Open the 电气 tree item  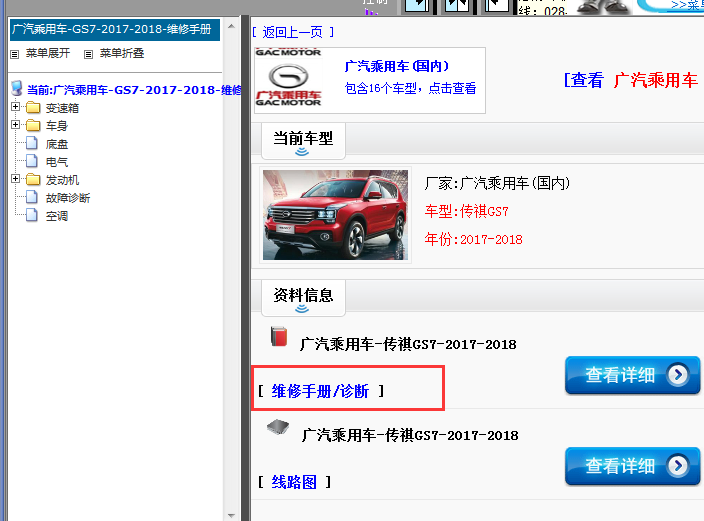point(57,162)
